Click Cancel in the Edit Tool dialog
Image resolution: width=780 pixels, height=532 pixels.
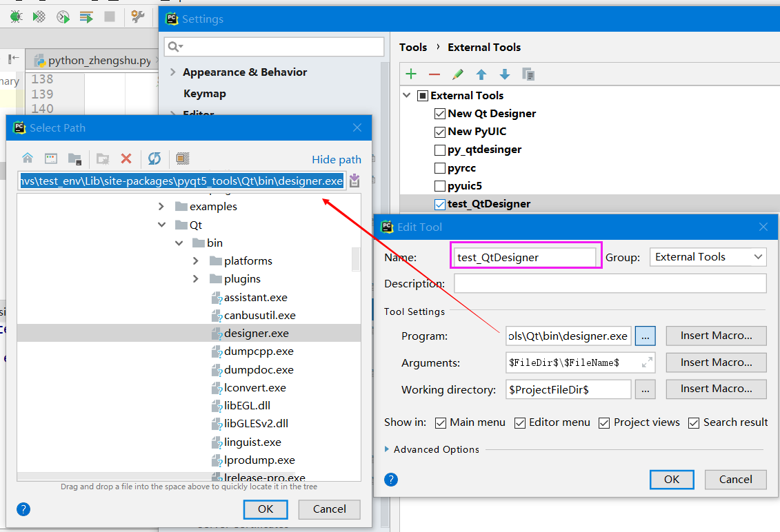tap(735, 480)
